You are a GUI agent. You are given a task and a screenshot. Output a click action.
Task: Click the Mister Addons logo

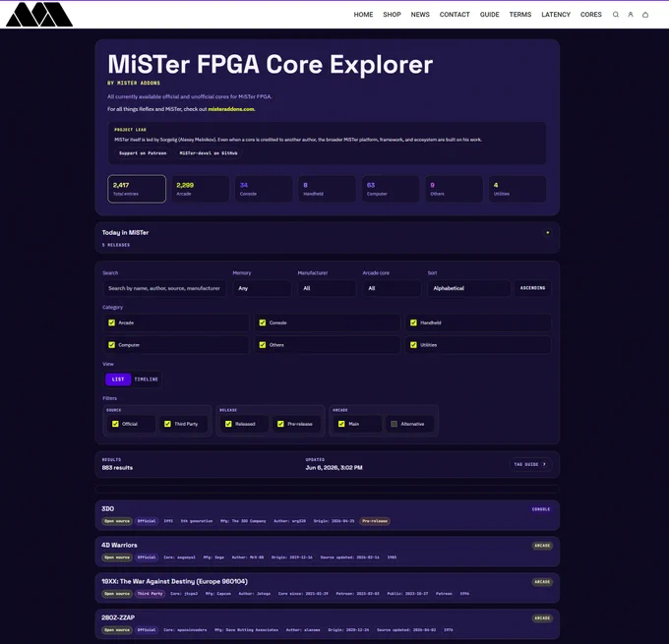click(39, 15)
